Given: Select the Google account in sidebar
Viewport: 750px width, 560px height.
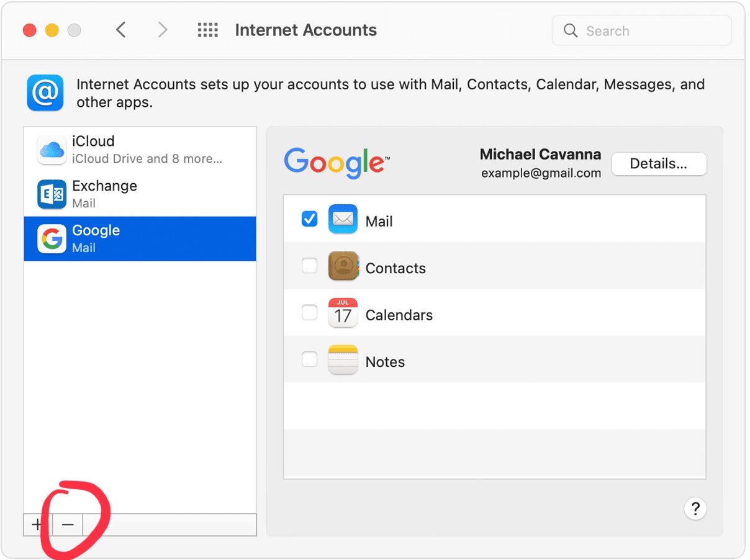Looking at the screenshot, I should point(140,239).
